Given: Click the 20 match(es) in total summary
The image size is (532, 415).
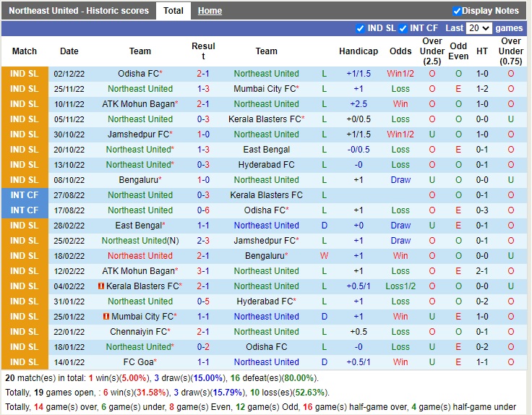Looking at the screenshot, I should coord(162,378).
